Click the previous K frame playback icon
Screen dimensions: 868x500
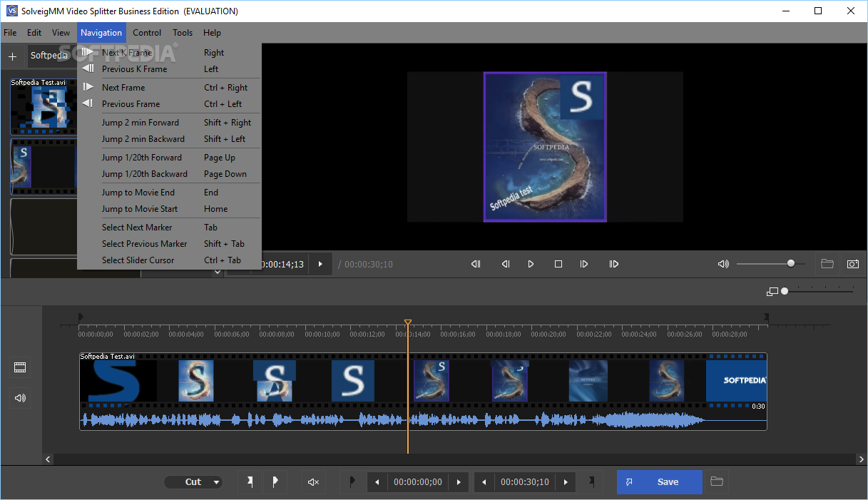pos(476,264)
